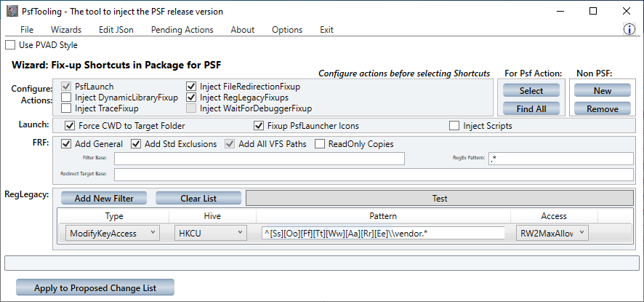The width and height of the screenshot is (644, 302).
Task: Toggle Add All VFS Paths checkbox
Action: [230, 144]
